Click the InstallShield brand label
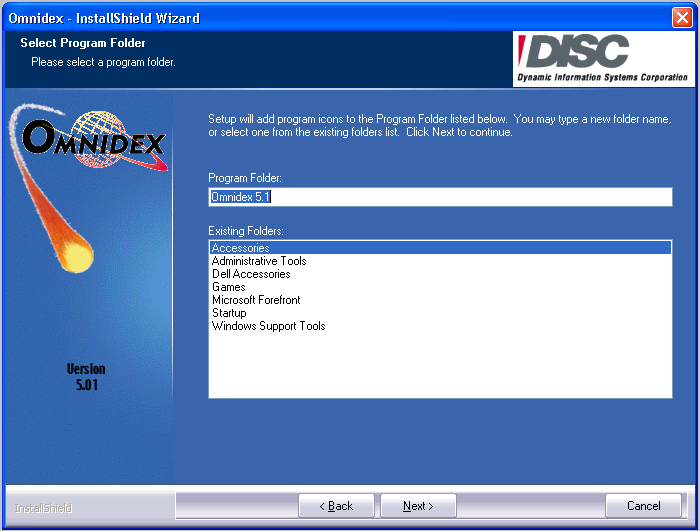Image resolution: width=700 pixels, height=531 pixels. pos(43,508)
